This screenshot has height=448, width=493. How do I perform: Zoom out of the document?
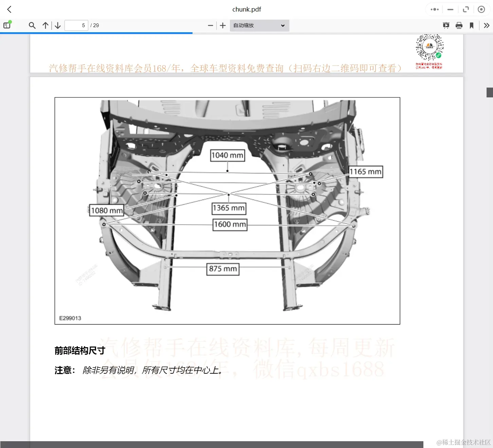[x=211, y=25]
